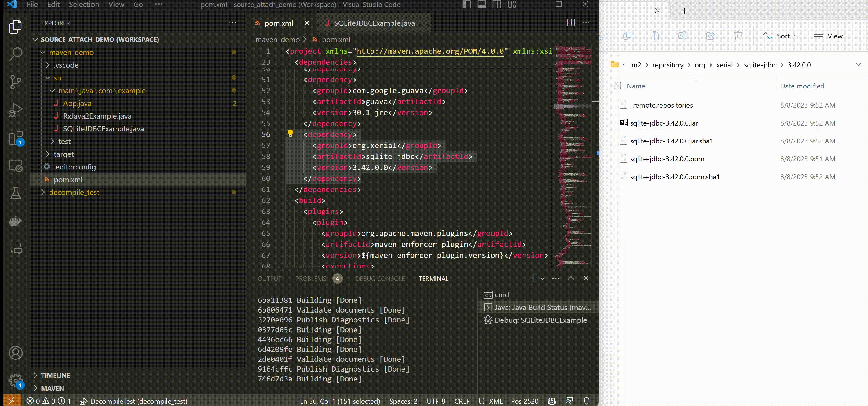Tick the select-all checkbox in File Explorer
Image resolution: width=868 pixels, height=406 pixels.
point(617,86)
